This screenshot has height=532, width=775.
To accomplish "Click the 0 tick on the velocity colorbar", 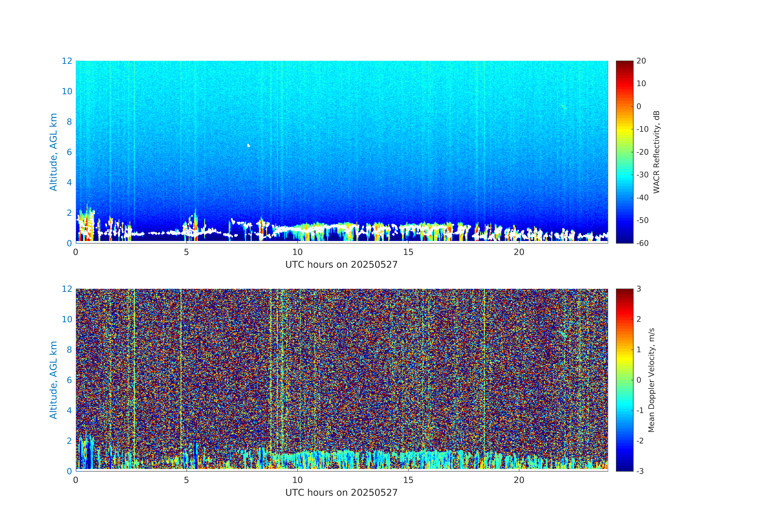I will click(639, 380).
